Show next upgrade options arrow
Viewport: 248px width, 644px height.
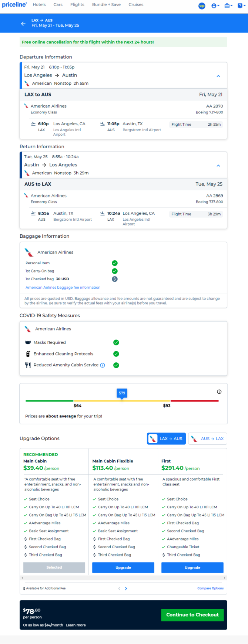(x=126, y=589)
